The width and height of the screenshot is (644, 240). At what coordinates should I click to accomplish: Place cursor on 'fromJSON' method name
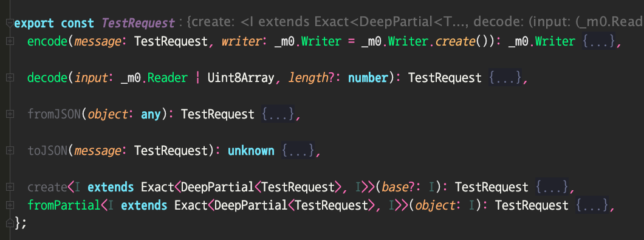coord(54,114)
